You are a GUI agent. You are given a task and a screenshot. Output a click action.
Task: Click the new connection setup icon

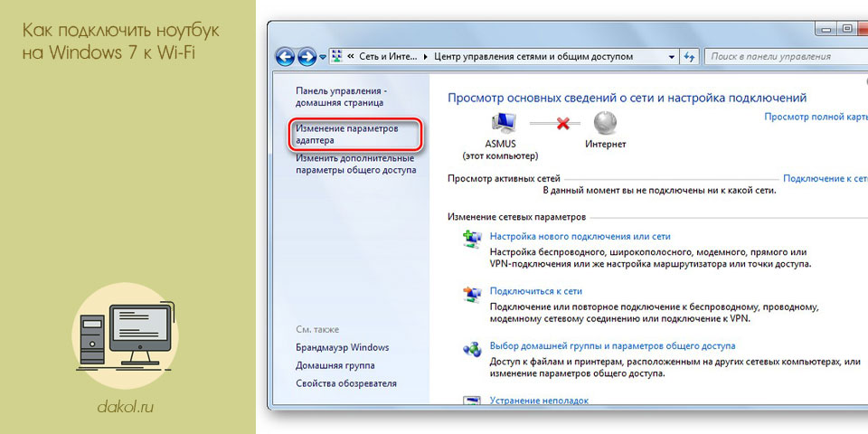tap(472, 238)
